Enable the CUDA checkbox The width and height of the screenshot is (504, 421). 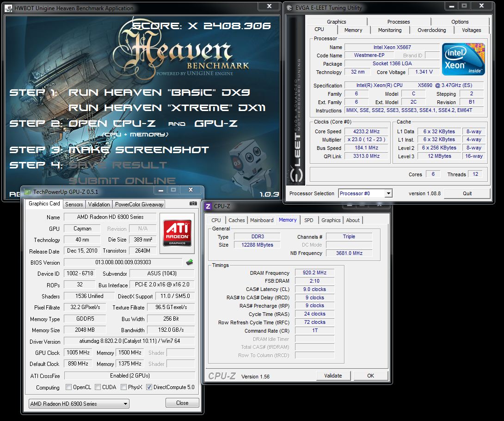(98, 387)
